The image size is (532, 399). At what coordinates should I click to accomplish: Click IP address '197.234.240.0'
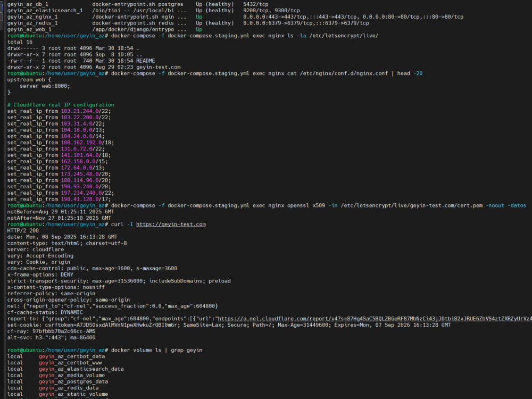pos(81,193)
